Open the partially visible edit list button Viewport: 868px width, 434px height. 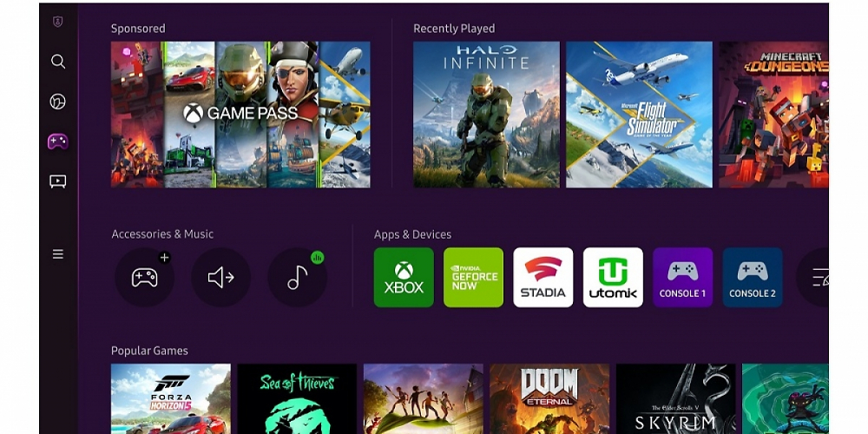tap(812, 278)
